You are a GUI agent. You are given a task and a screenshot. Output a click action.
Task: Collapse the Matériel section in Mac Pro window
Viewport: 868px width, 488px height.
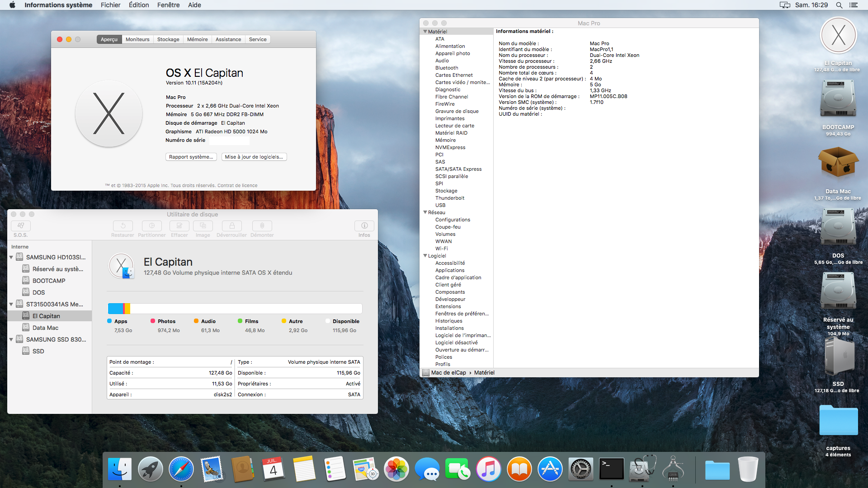point(425,32)
